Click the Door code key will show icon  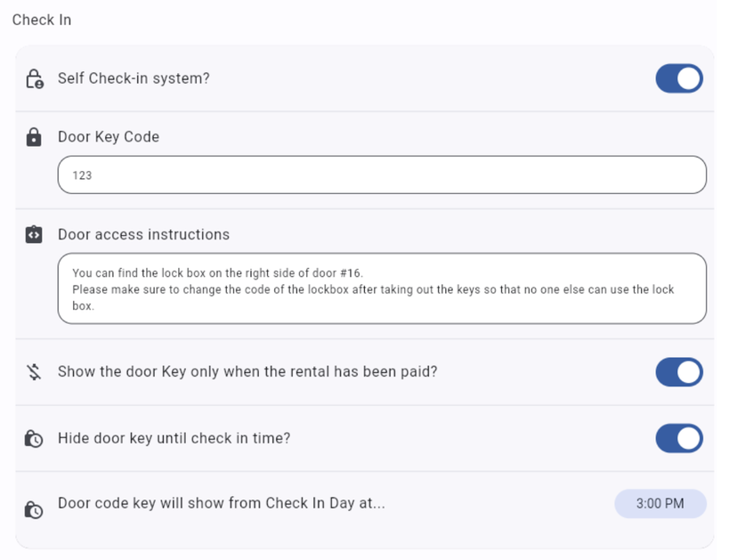34,509
